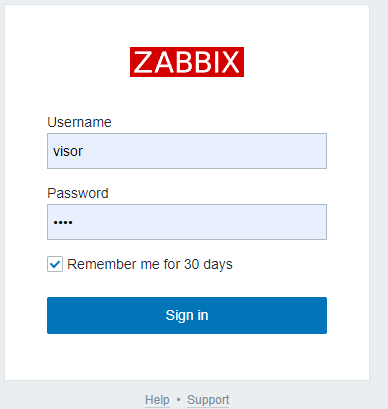The height and width of the screenshot is (409, 388).
Task: Open the Help link
Action: tap(157, 399)
